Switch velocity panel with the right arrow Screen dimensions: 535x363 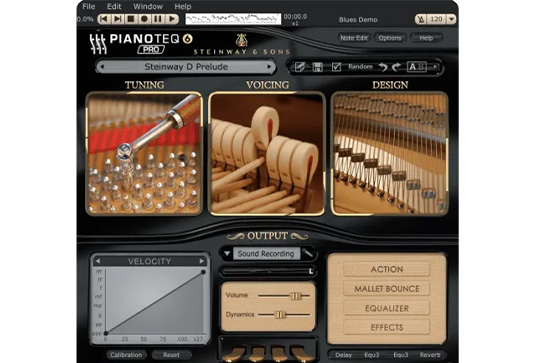(x=202, y=261)
